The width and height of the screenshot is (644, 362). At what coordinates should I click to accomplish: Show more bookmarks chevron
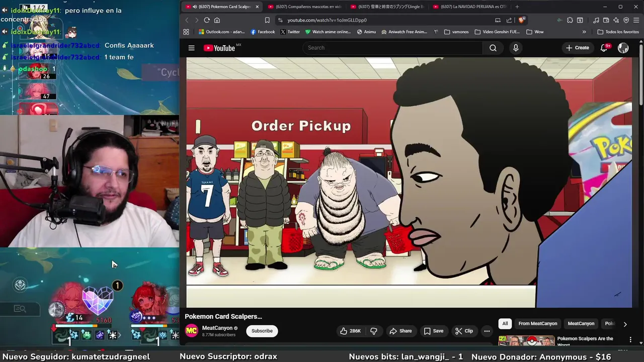point(584,32)
